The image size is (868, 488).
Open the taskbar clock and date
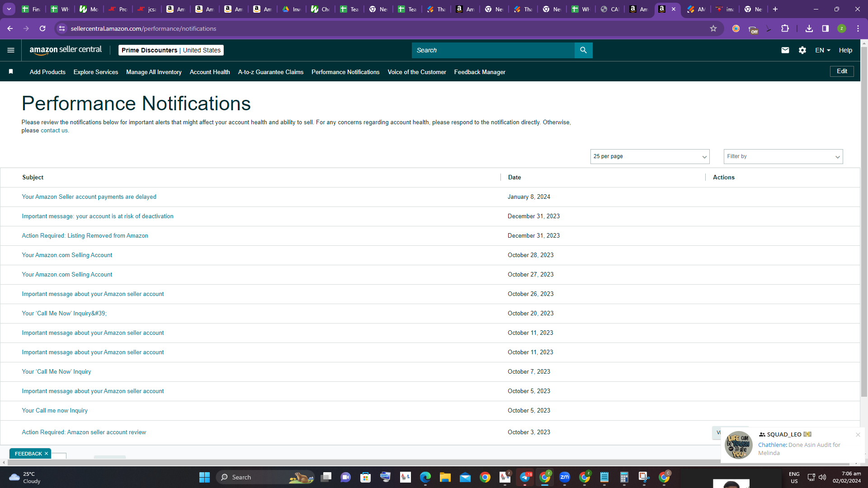coord(847,477)
